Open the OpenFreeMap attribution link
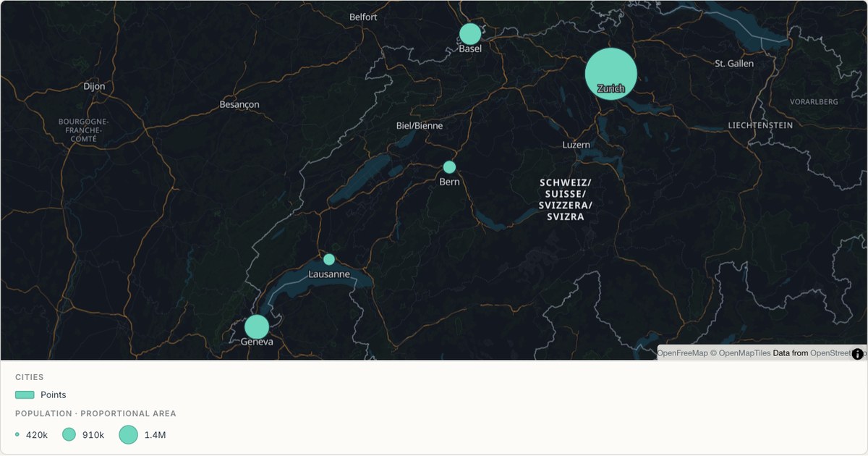This screenshot has width=868, height=456. click(682, 353)
